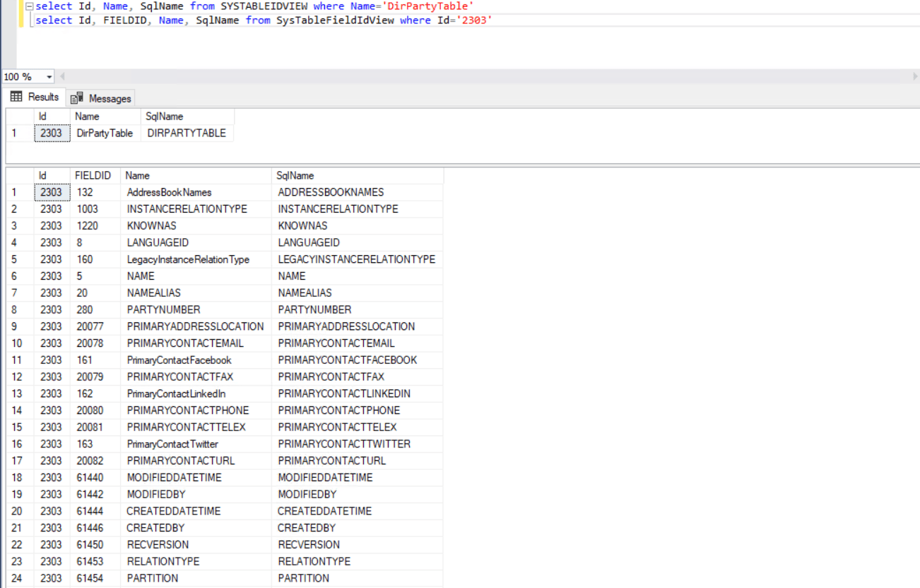920x588 pixels.
Task: Click the Results tab grid icon
Action: pyautogui.click(x=18, y=98)
